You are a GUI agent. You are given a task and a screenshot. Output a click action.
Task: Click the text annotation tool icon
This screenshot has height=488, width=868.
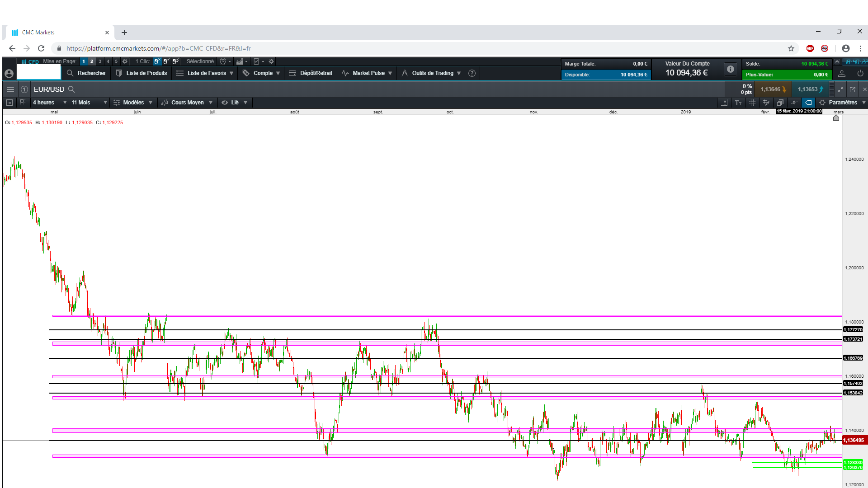(x=738, y=103)
